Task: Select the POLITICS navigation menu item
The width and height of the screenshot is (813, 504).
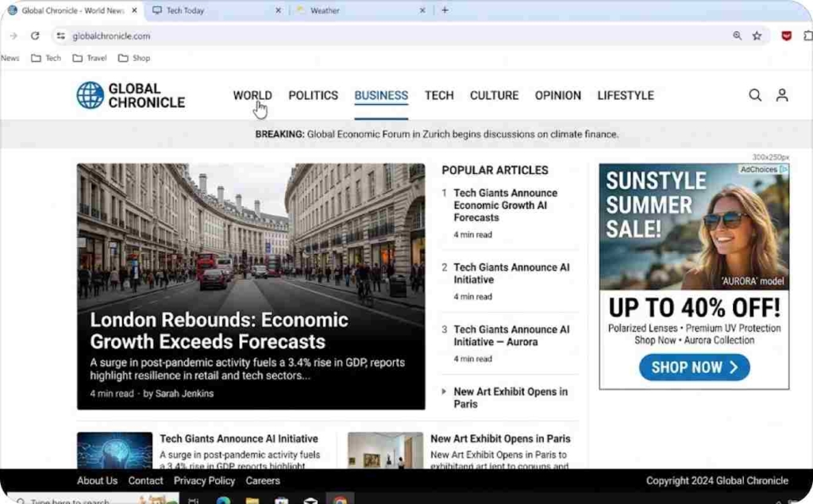Action: click(313, 94)
